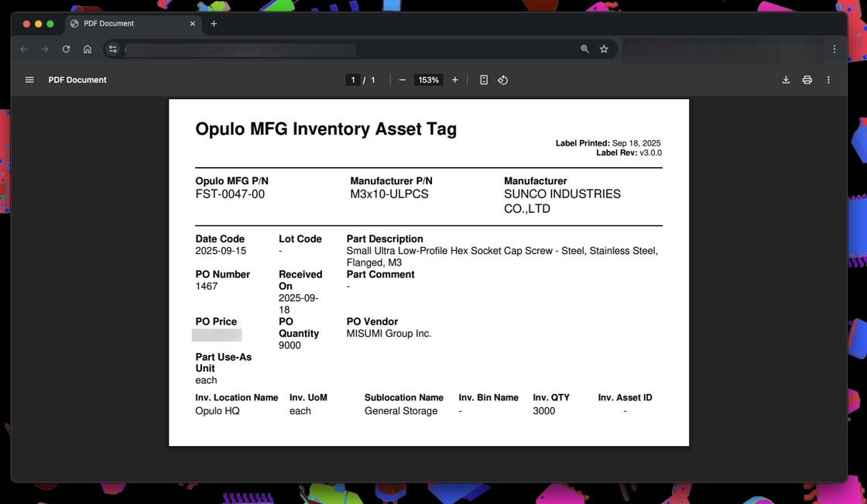The image size is (867, 504).
Task: Rotate the PDF counterclockwise
Action: point(503,80)
